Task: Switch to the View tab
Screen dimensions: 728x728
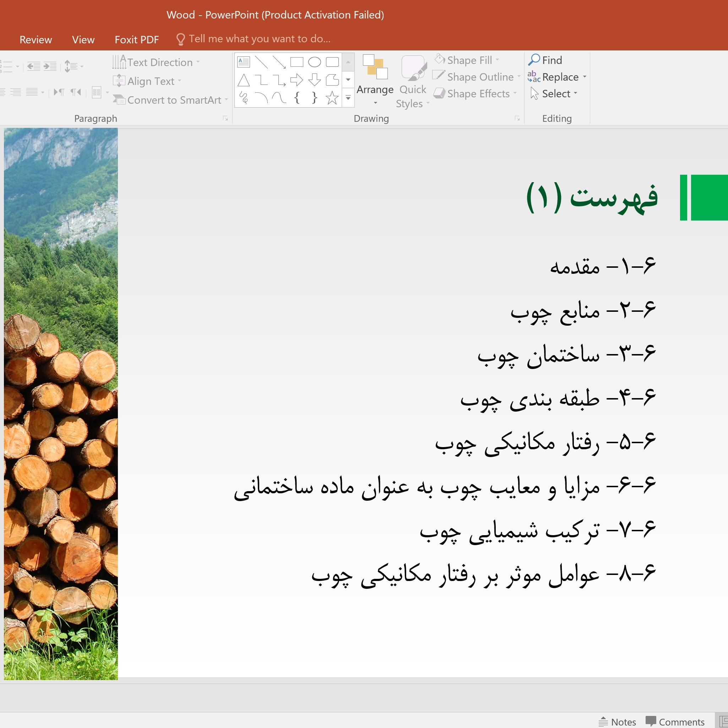Action: tap(83, 39)
